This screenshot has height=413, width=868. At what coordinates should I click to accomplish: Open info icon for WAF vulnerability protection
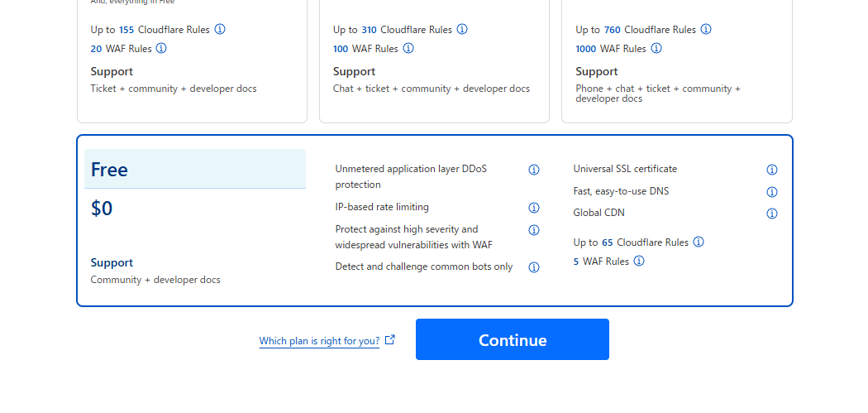534,230
